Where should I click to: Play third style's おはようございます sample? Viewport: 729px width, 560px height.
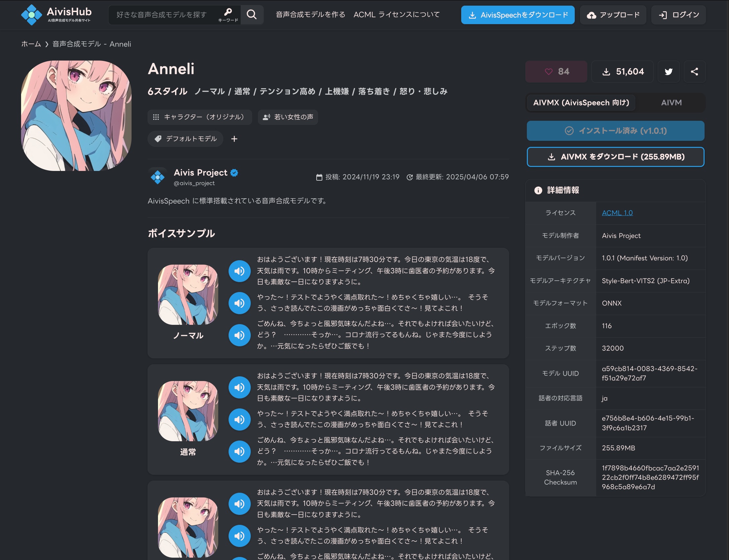[x=240, y=504]
